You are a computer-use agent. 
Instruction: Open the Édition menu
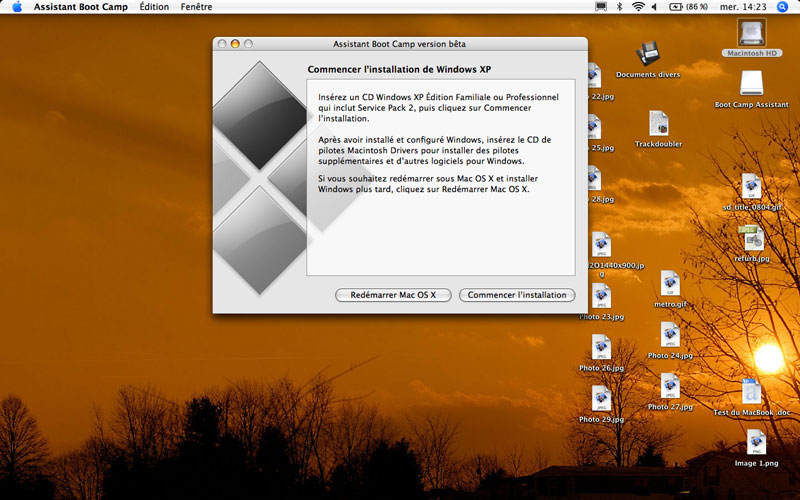pyautogui.click(x=154, y=7)
